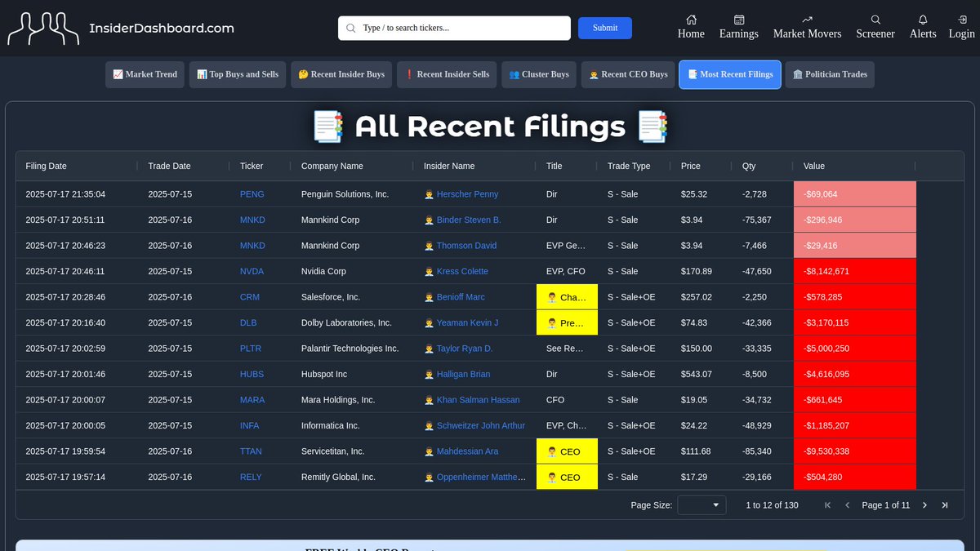
Task: Open Alerts via the bell icon
Action: point(923,20)
